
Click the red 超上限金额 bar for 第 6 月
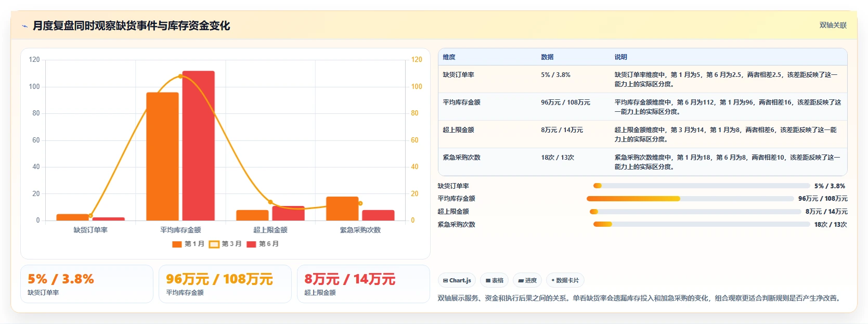click(x=288, y=213)
